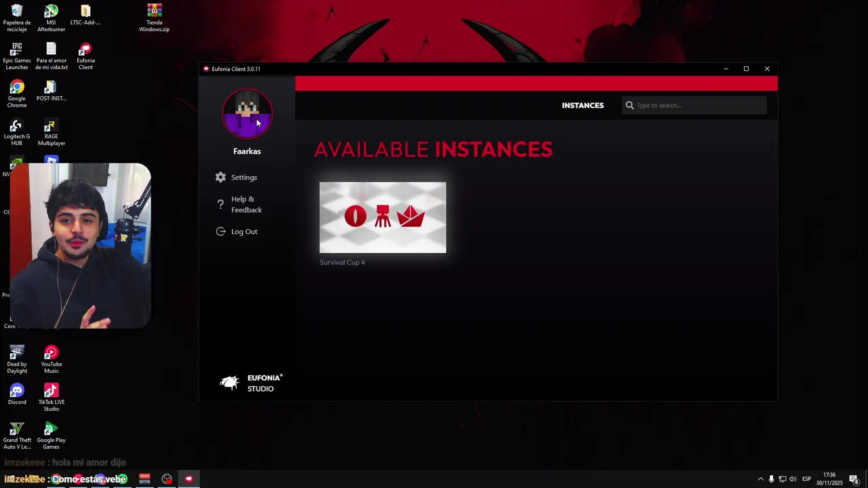This screenshot has height=488, width=868.
Task: Open the volume speaker tray icon
Action: tap(793, 479)
